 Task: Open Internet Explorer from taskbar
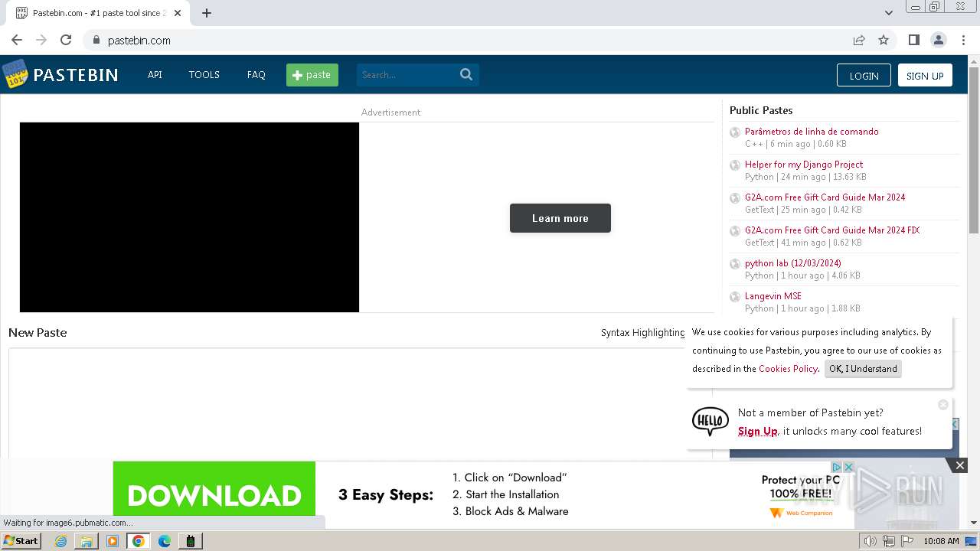coord(60,541)
